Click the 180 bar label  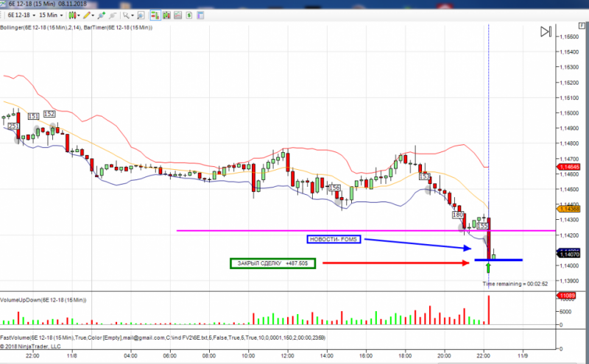click(457, 215)
